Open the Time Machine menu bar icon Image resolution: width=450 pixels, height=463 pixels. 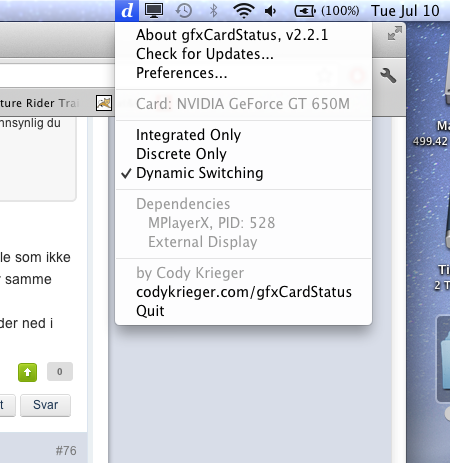(184, 11)
